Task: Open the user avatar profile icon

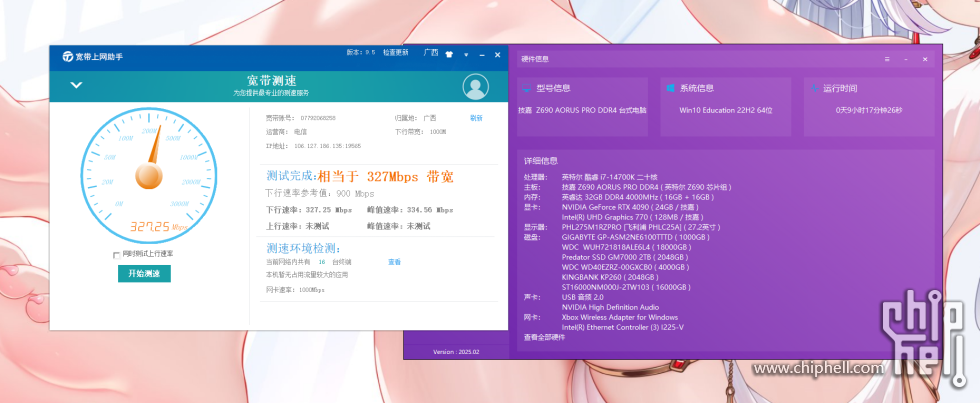Action: [476, 86]
